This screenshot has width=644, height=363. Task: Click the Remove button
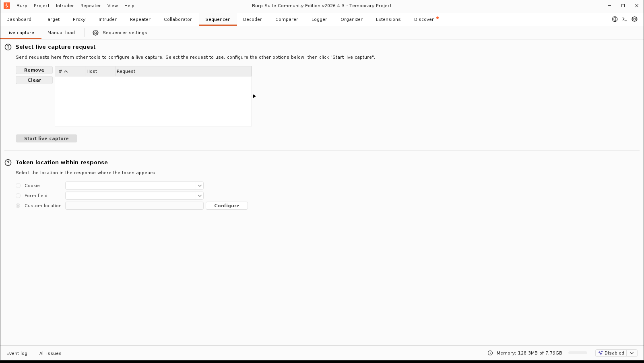(x=34, y=70)
